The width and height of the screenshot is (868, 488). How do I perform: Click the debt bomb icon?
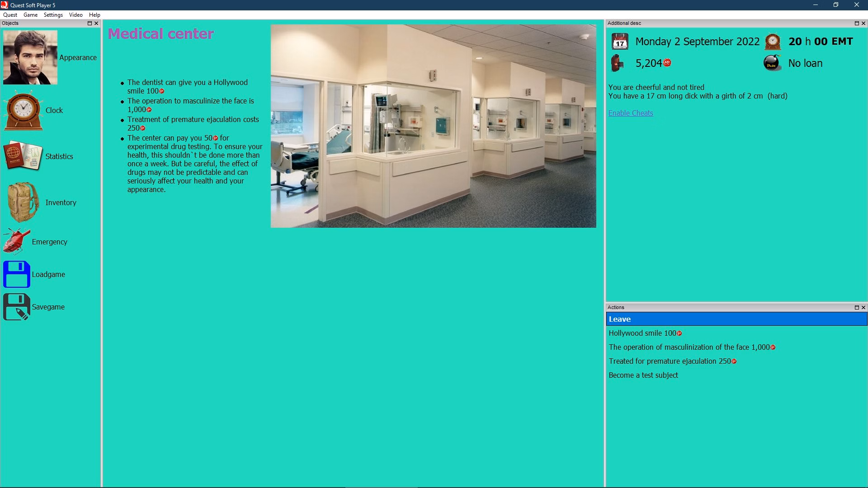pyautogui.click(x=773, y=63)
